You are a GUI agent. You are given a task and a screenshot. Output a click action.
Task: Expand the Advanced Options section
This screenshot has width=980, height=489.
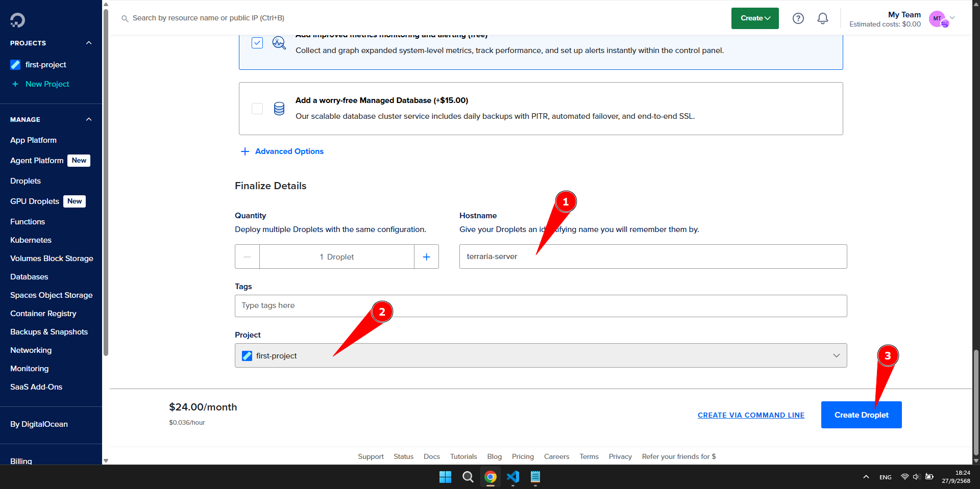tap(282, 151)
